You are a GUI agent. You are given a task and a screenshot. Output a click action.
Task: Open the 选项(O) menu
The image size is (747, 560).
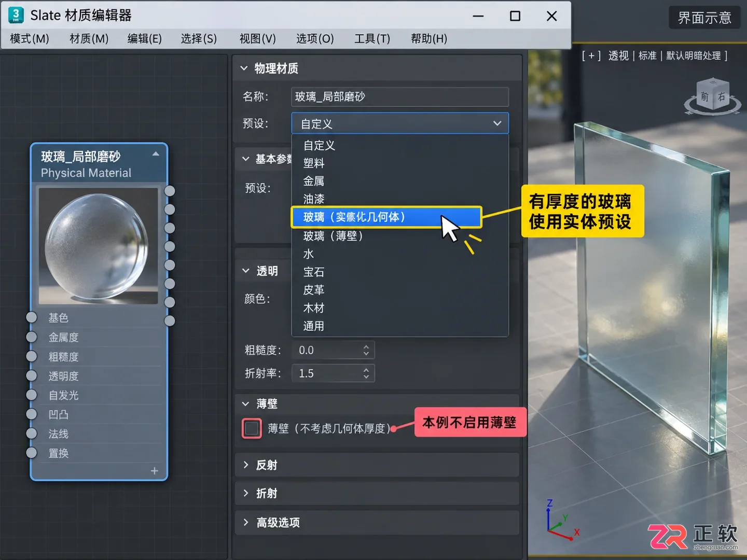(x=315, y=39)
